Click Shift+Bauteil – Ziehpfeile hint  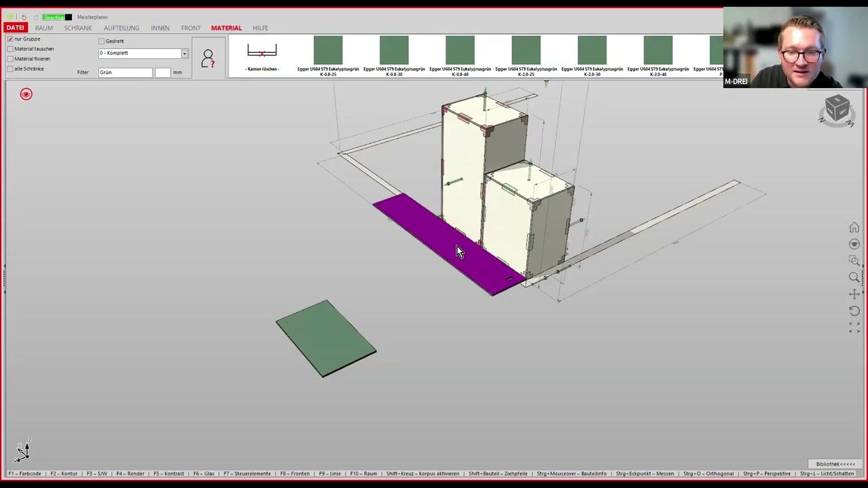[x=498, y=474]
